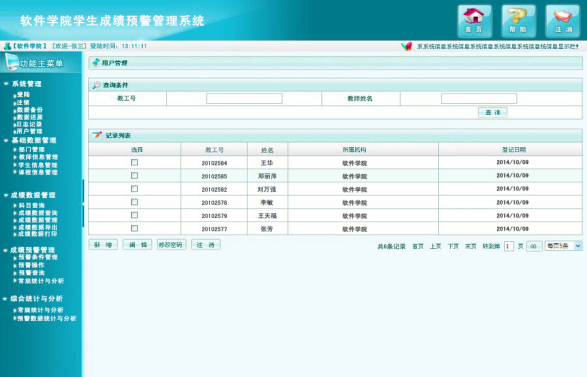Click the name cell 郑丽萍
Image resolution: width=587 pixels, height=377 pixels.
(267, 176)
